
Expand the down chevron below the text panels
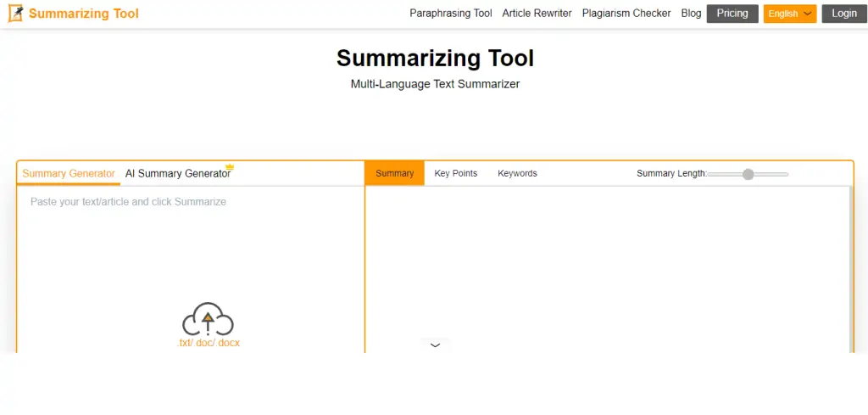point(435,345)
